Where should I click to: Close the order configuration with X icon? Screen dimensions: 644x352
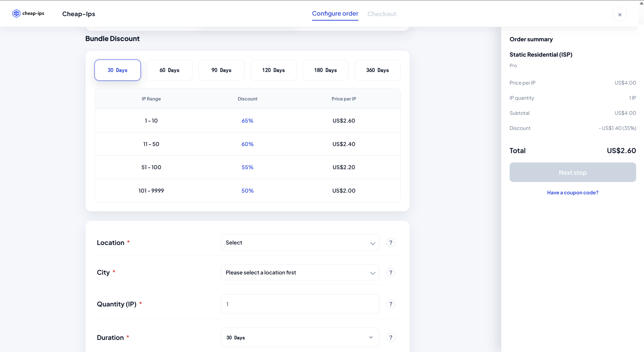620,15
